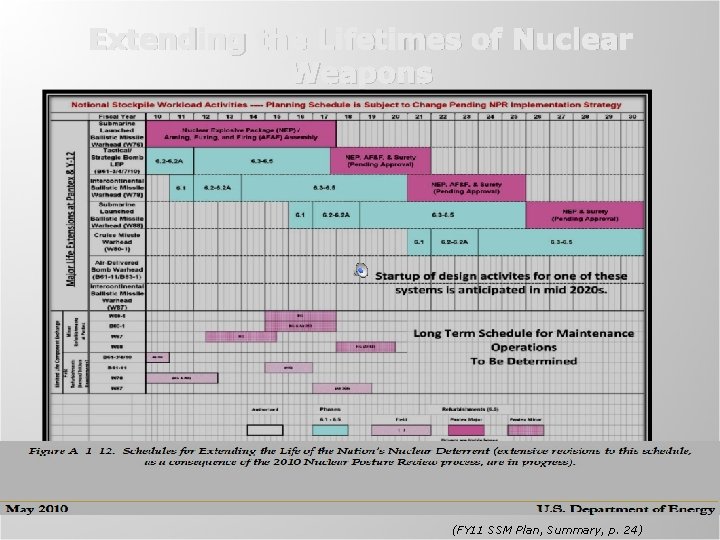The width and height of the screenshot is (720, 540).
Task: Click fiscal year column header '10'
Action: [158, 117]
